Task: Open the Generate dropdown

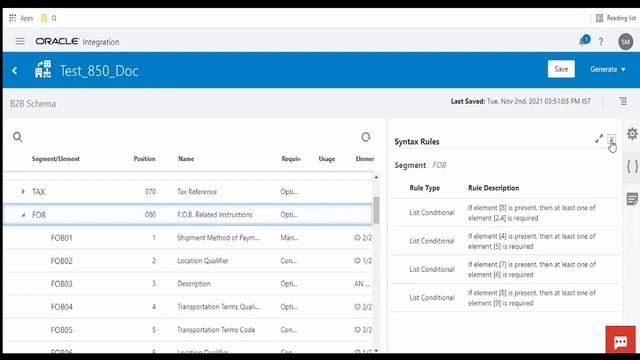Action: tap(608, 69)
